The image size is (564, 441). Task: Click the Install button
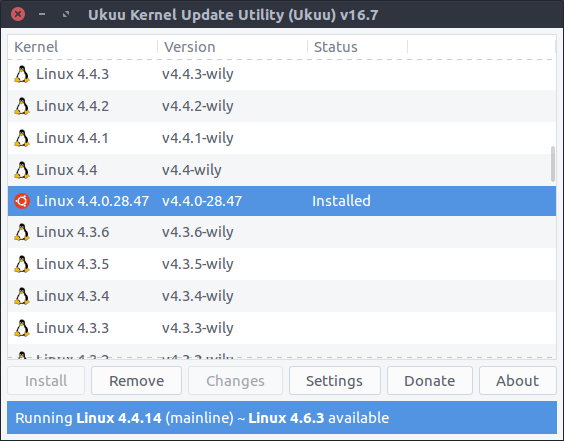[46, 381]
